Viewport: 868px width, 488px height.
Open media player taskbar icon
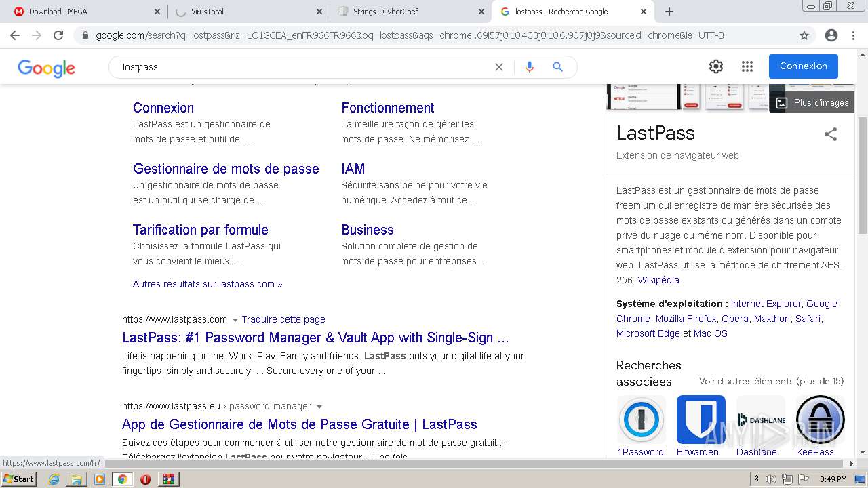point(100,479)
